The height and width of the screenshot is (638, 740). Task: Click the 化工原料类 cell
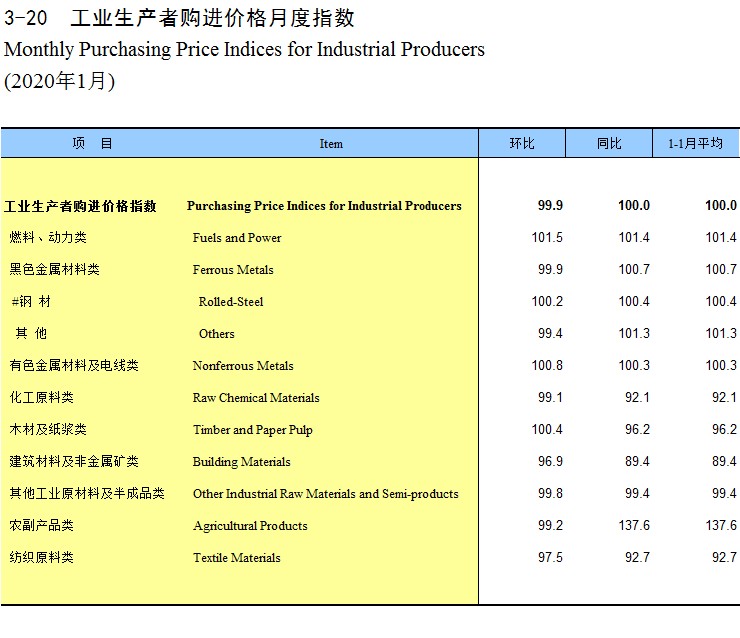[42, 397]
